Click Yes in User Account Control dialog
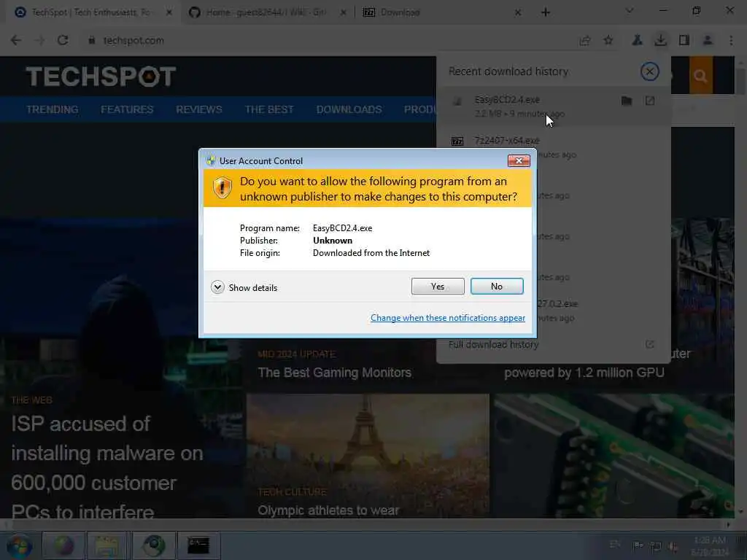The height and width of the screenshot is (560, 747). [438, 286]
